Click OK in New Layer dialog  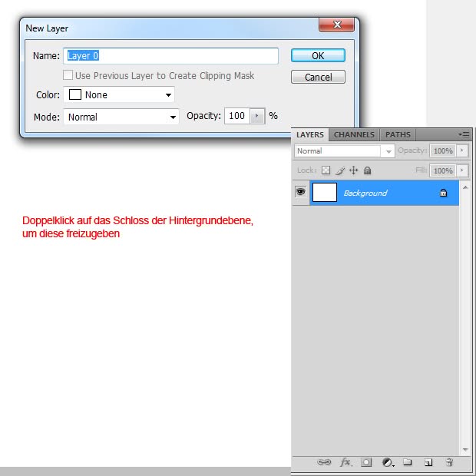[318, 55]
